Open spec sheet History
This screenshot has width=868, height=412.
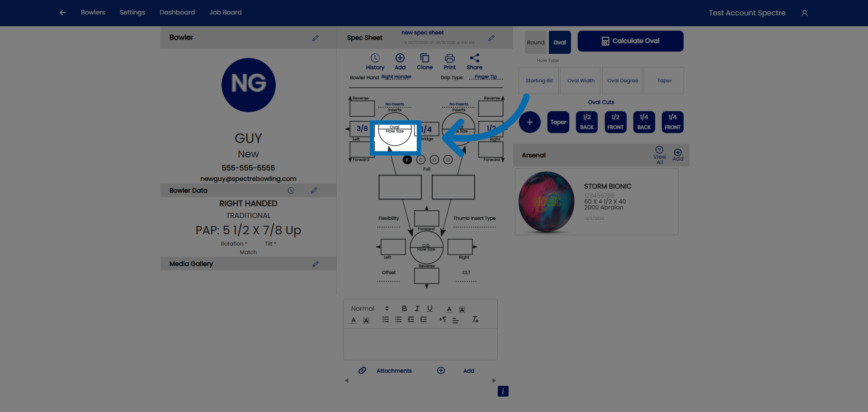click(375, 62)
